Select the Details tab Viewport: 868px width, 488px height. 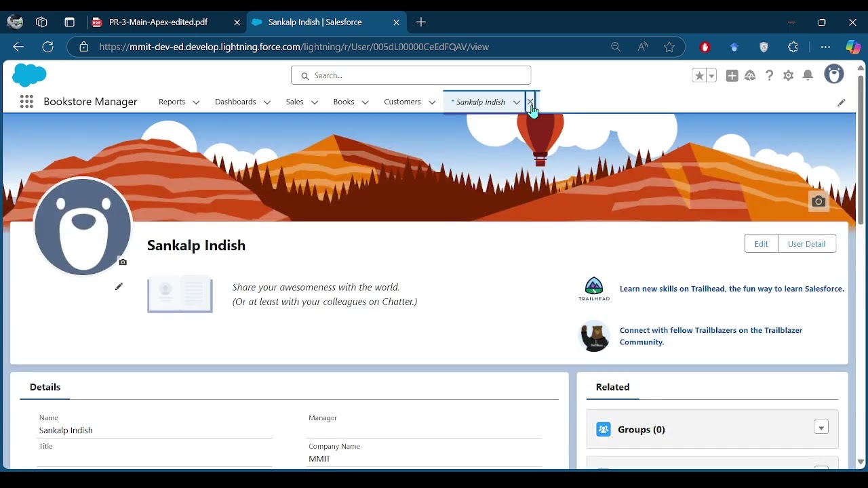tap(45, 387)
